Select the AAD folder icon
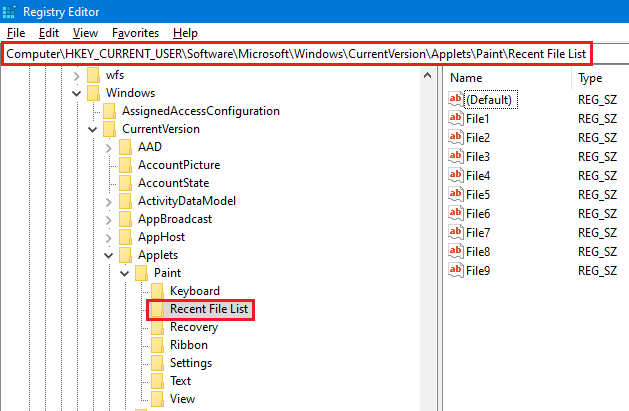The image size is (629, 411). pyautogui.click(x=126, y=147)
